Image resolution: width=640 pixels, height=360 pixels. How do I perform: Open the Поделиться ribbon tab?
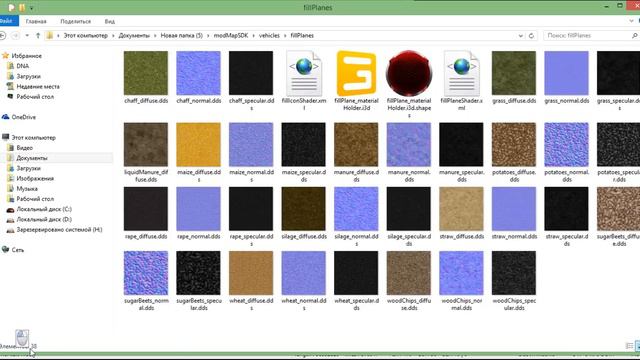(76, 21)
